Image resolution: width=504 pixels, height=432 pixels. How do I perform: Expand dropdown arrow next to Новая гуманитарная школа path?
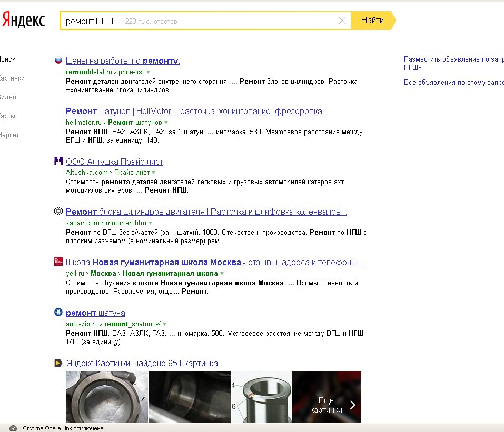tap(222, 273)
